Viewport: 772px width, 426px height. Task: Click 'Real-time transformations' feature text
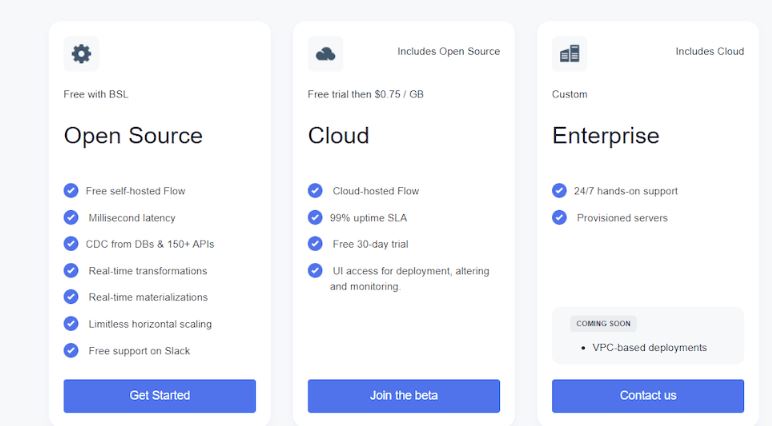148,271
